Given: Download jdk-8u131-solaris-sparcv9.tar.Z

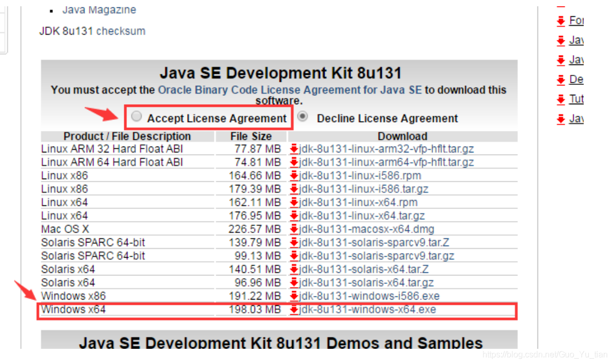Looking at the screenshot, I should (x=374, y=242).
